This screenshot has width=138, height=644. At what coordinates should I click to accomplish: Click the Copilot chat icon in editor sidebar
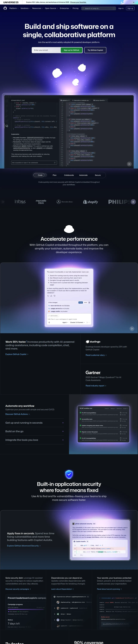pyautogui.click(x=7, y=126)
